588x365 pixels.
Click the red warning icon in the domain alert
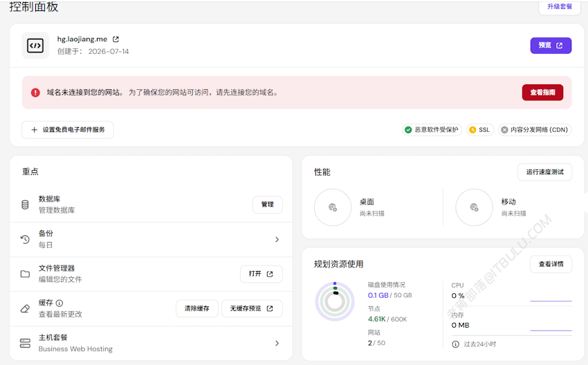[x=35, y=93]
